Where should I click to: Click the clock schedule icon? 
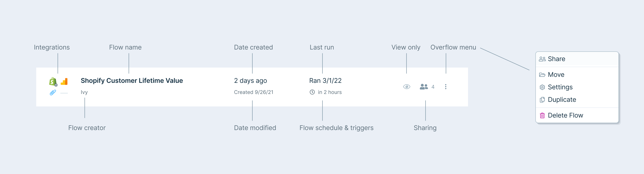pos(312,92)
